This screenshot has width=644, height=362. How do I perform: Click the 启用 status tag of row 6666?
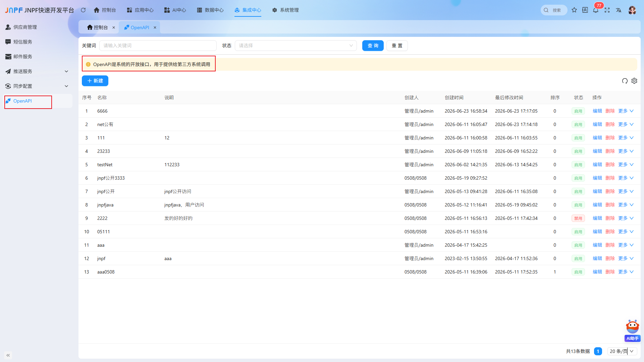point(578,111)
